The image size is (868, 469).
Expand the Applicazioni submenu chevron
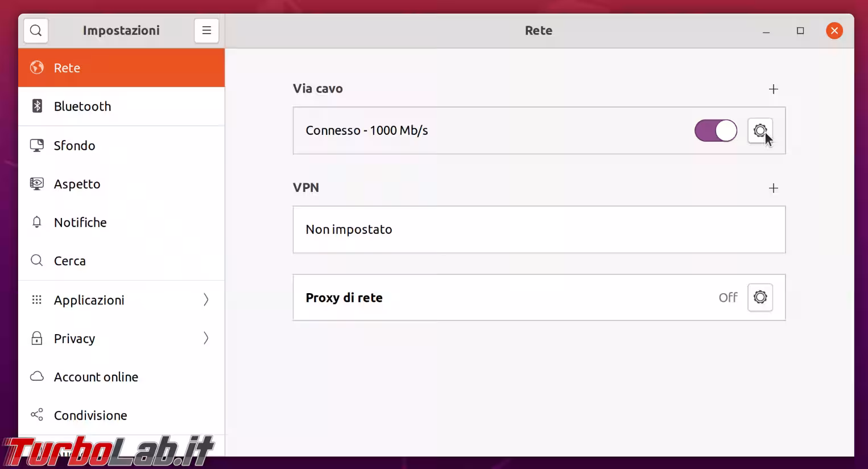tap(206, 300)
